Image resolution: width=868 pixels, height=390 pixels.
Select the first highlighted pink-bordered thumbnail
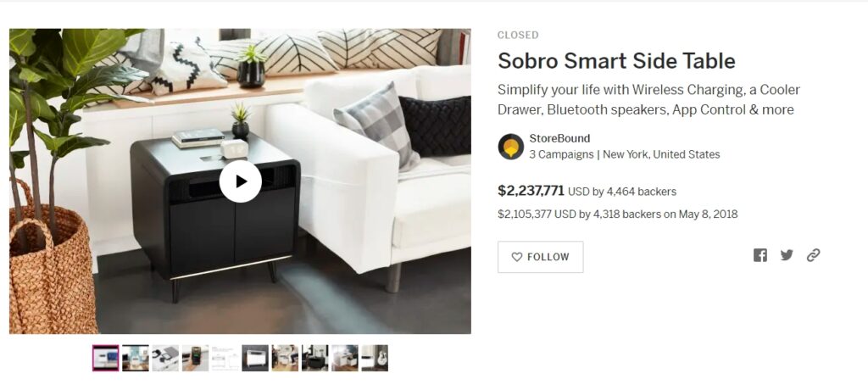(x=106, y=358)
